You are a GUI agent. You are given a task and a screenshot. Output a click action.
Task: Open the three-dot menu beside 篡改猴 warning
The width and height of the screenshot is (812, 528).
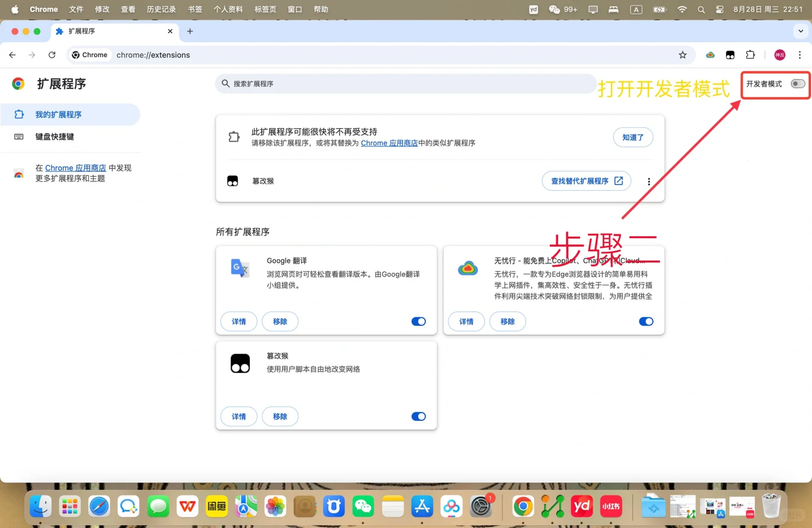coord(648,181)
